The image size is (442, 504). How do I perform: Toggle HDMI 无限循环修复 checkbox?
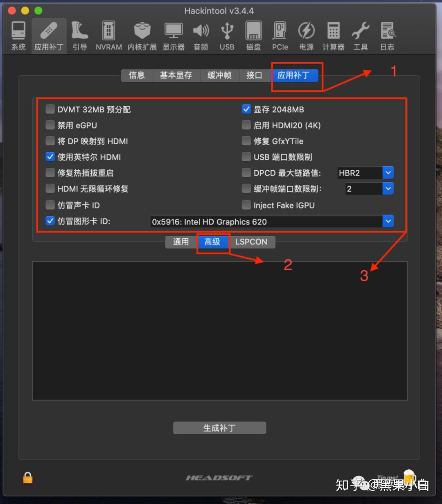pos(50,189)
